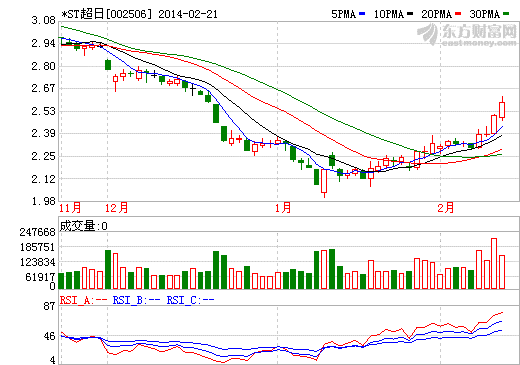Click the 成交量:0 volume label
Viewport: 520px width, 365px height.
point(84,226)
